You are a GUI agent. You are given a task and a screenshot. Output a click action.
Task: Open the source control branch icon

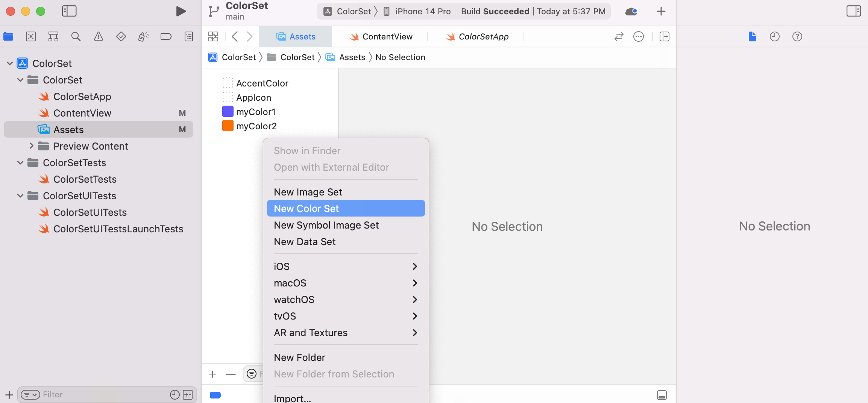(214, 11)
